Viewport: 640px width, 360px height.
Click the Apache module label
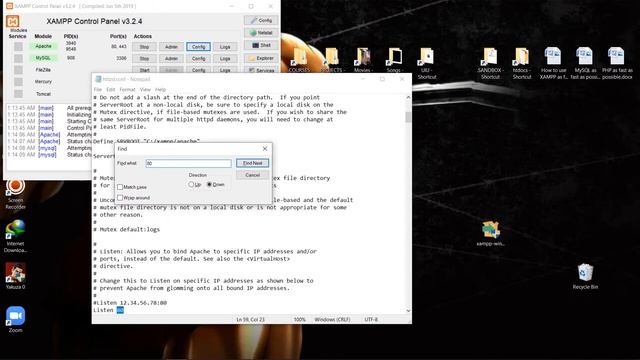click(x=43, y=46)
